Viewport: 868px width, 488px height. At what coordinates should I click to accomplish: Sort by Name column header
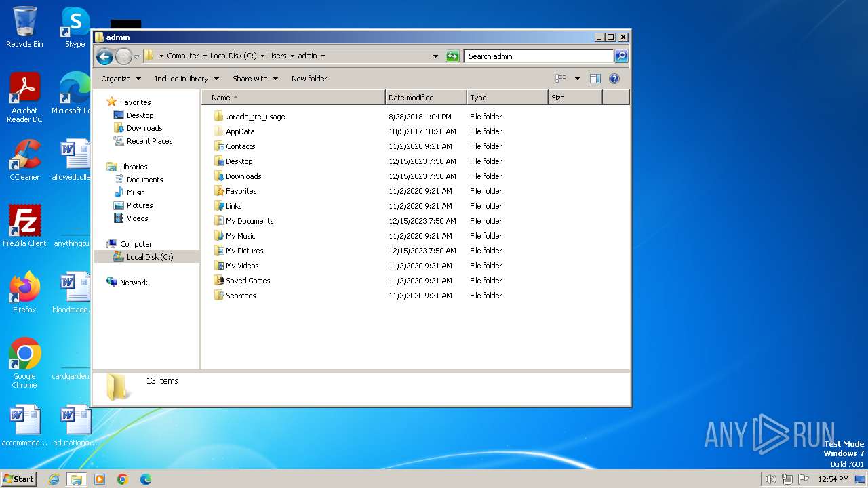point(293,98)
